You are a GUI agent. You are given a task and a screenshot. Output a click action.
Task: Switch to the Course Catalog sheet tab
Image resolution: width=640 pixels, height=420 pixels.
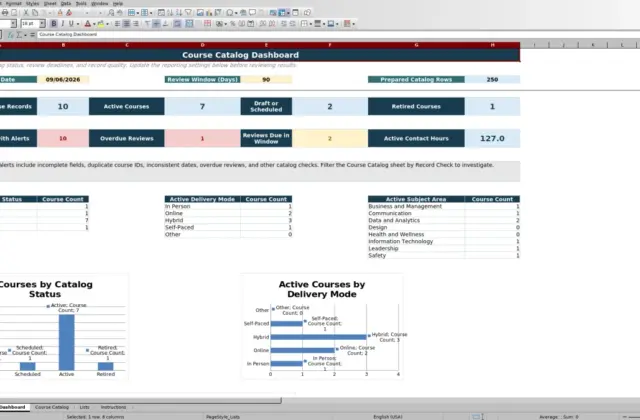(x=52, y=407)
